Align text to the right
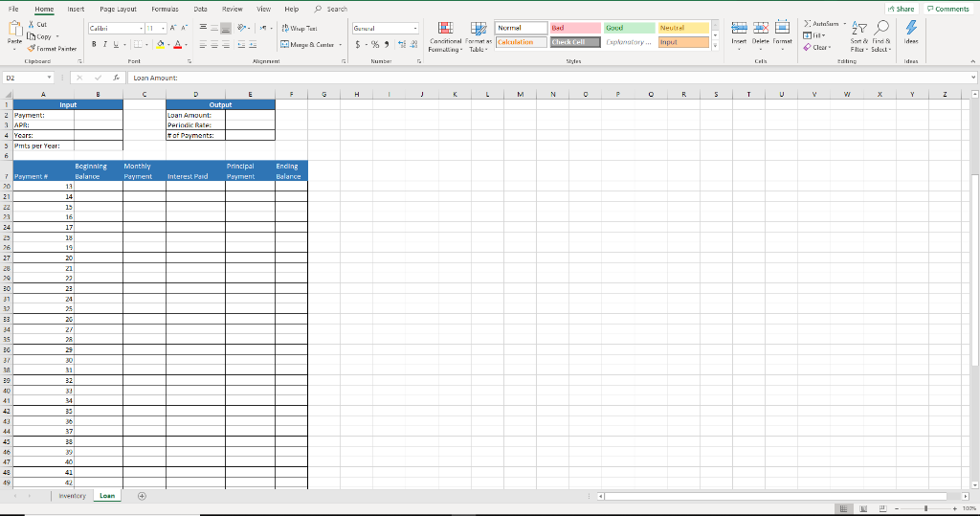Image resolution: width=980 pixels, height=516 pixels. 226,44
